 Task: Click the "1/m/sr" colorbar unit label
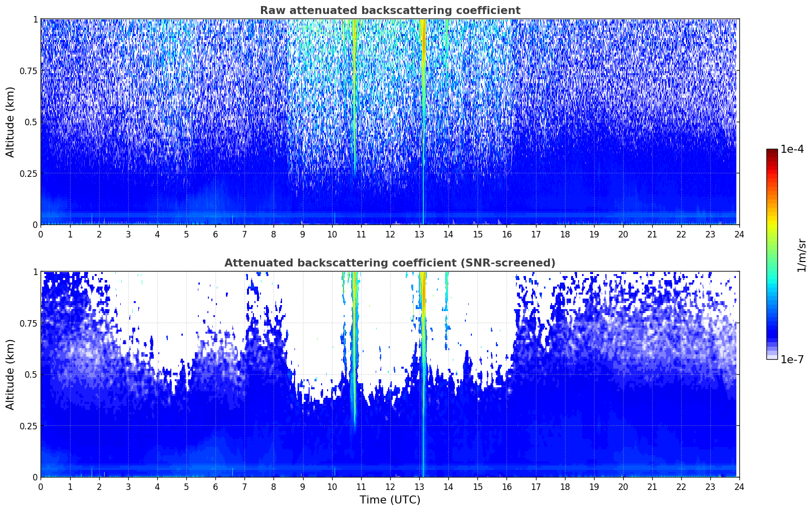point(801,255)
